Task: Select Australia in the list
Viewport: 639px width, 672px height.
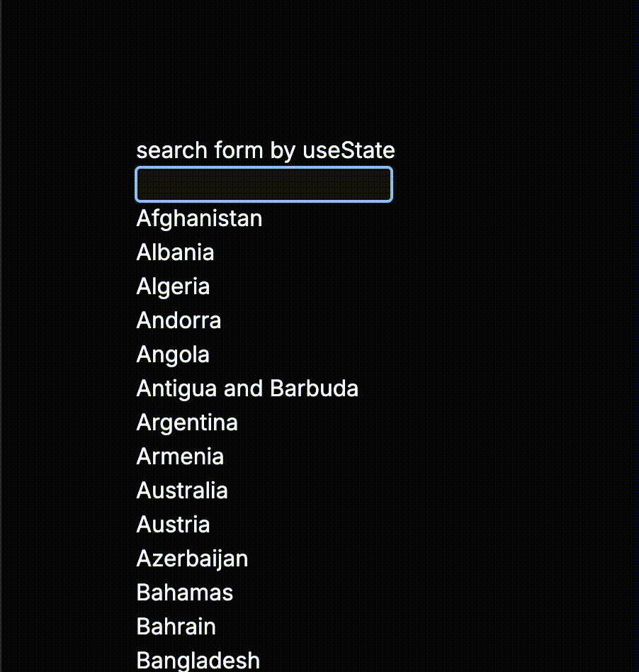Action: 182,491
